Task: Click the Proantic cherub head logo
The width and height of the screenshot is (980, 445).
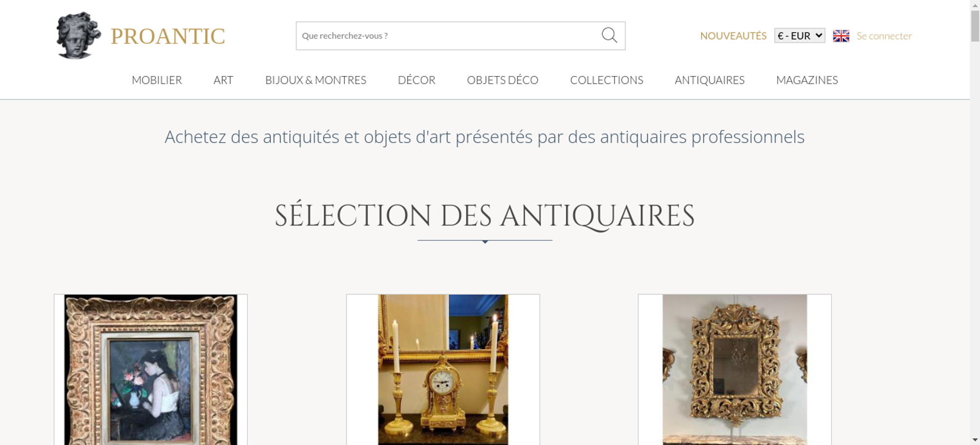Action: coord(78,36)
